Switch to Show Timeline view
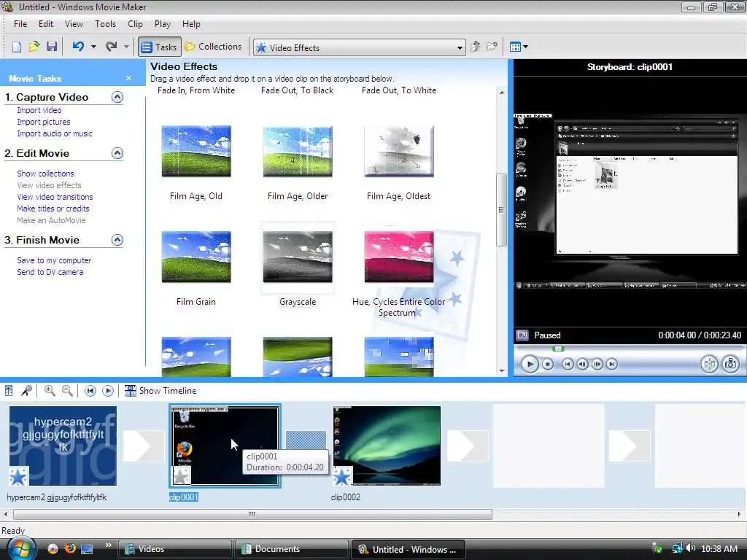Image resolution: width=747 pixels, height=560 pixels. (160, 391)
